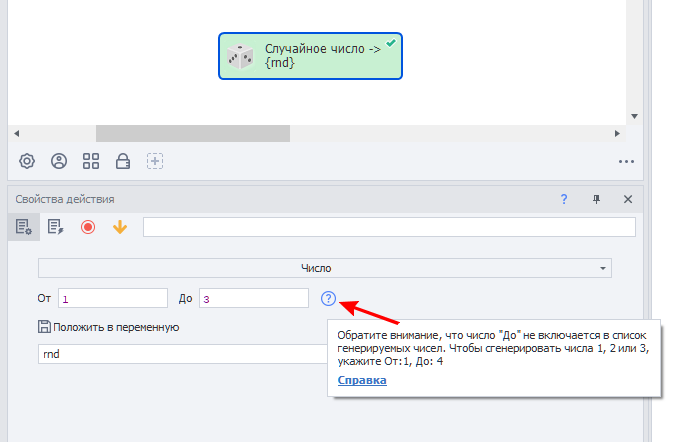Click the От input field
684x442 pixels.
113,298
